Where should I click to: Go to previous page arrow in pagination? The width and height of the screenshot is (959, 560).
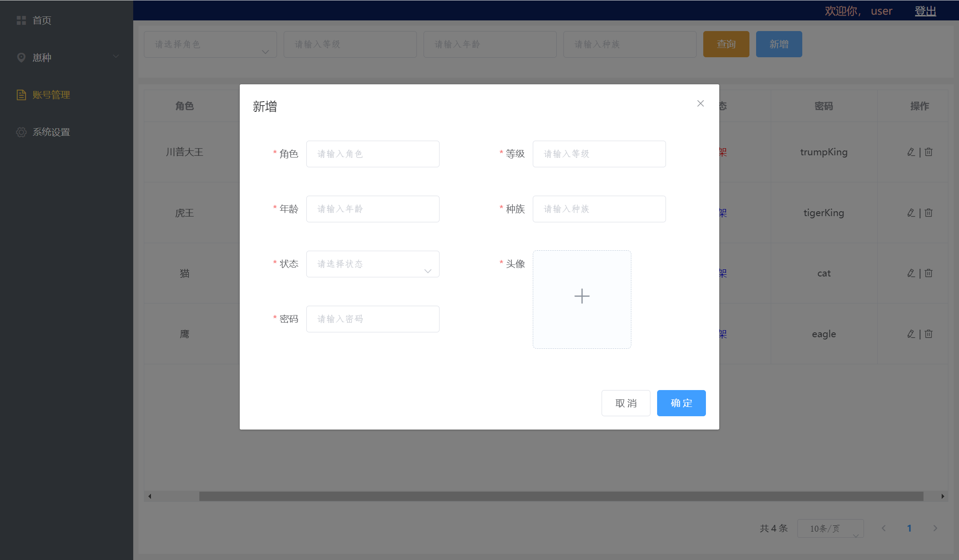(x=884, y=528)
